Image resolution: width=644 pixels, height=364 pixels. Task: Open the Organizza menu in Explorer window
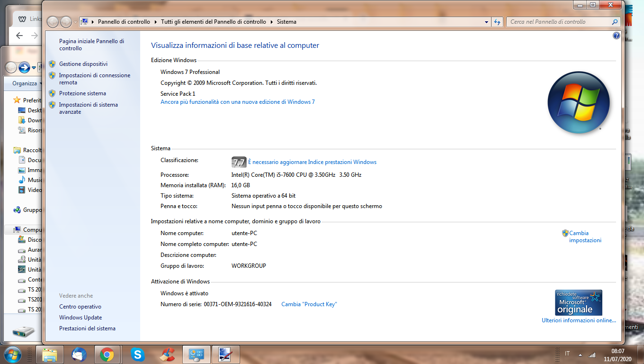(x=27, y=83)
